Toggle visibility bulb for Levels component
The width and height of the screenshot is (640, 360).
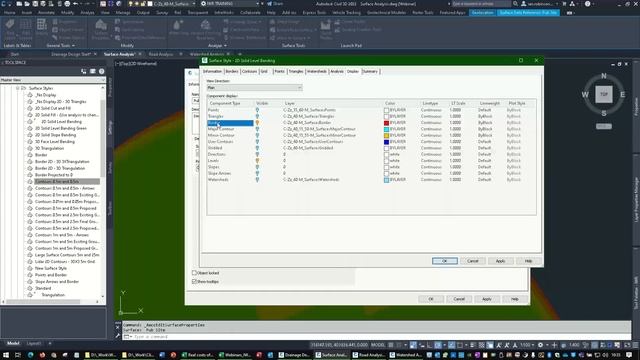257,161
